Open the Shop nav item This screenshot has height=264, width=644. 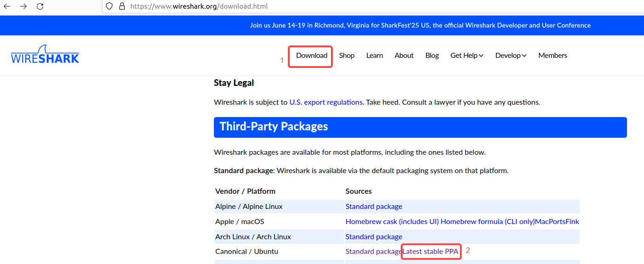[347, 56]
